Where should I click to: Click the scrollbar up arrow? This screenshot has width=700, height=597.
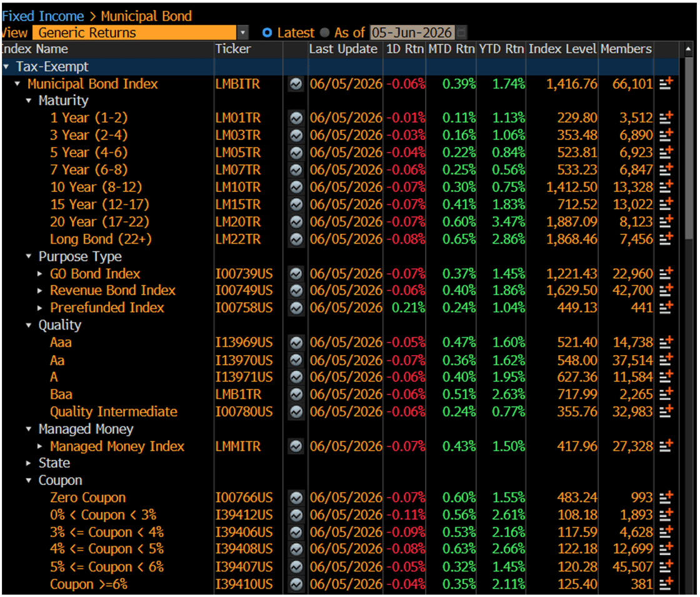(688, 49)
